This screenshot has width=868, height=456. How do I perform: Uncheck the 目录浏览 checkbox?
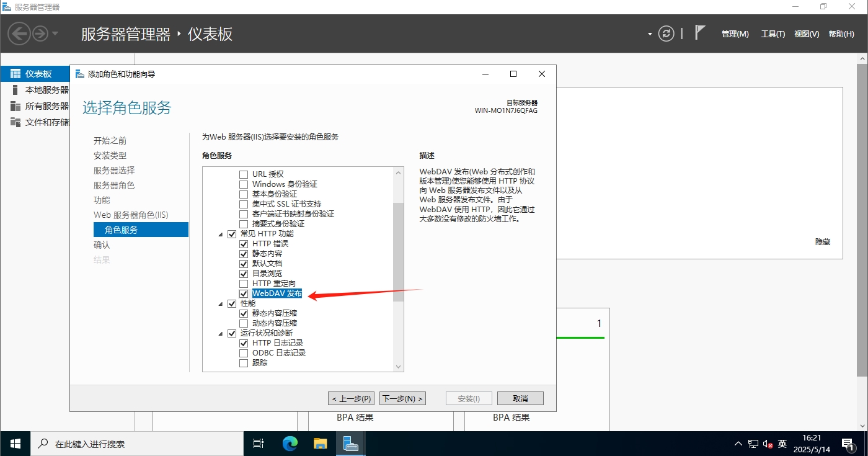click(244, 274)
